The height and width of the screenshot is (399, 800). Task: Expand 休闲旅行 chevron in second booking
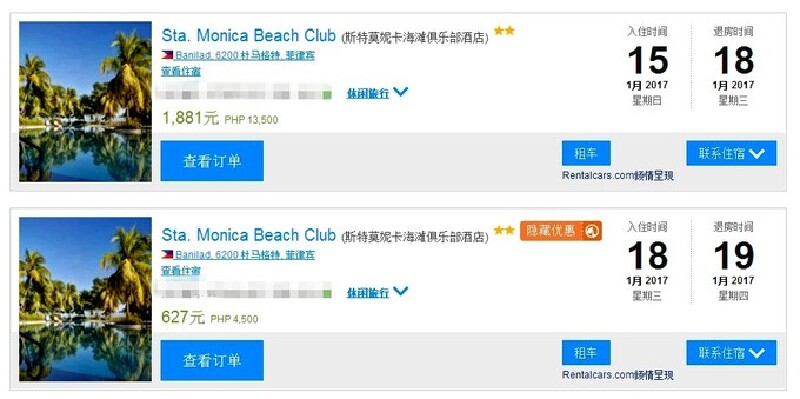coord(401,291)
